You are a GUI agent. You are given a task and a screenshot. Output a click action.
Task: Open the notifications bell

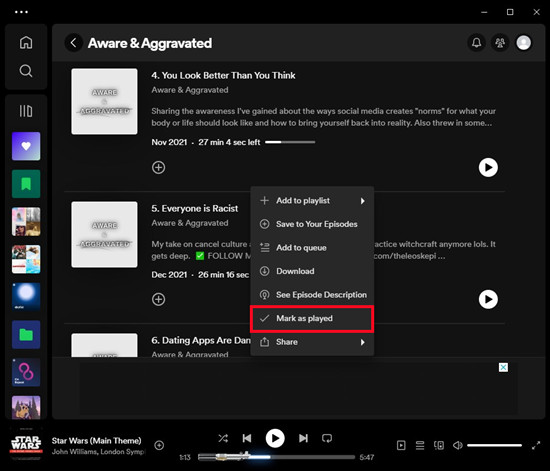click(x=476, y=43)
